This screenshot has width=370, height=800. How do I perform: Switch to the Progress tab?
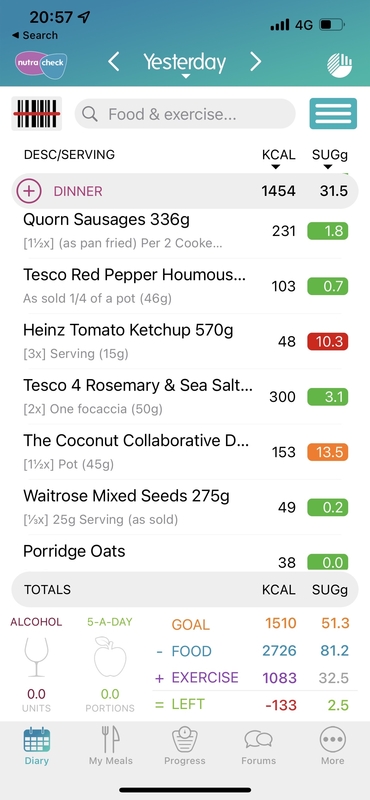pos(185,745)
